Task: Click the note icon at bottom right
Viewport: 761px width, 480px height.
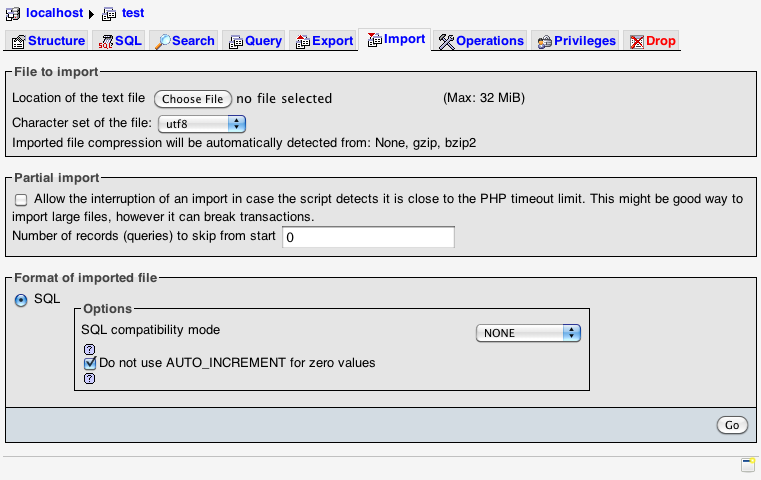Action: 747,465
